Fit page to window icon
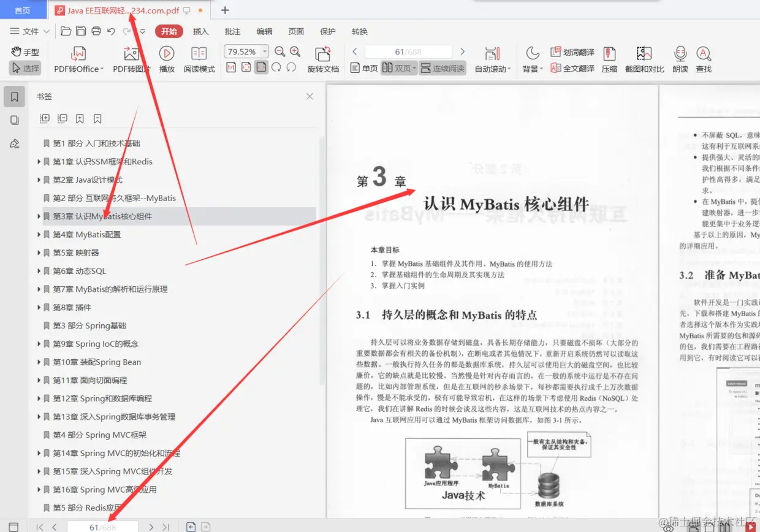 [246, 67]
